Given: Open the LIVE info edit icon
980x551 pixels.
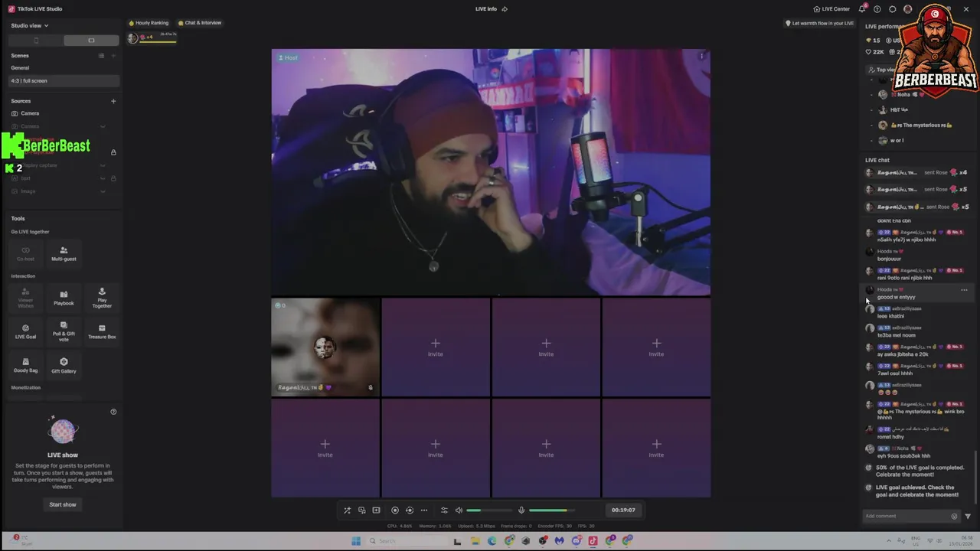Looking at the screenshot, I should coord(505,9).
